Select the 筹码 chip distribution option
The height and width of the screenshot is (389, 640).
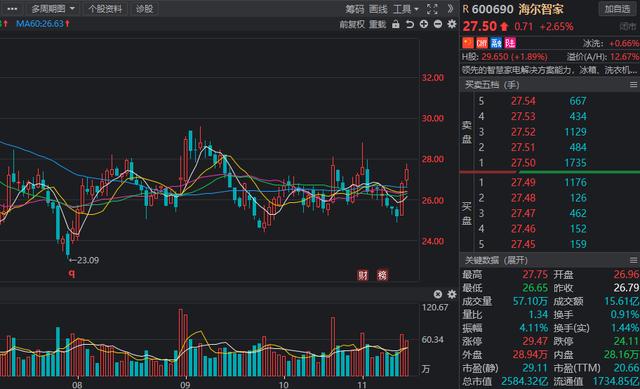pyautogui.click(x=354, y=9)
